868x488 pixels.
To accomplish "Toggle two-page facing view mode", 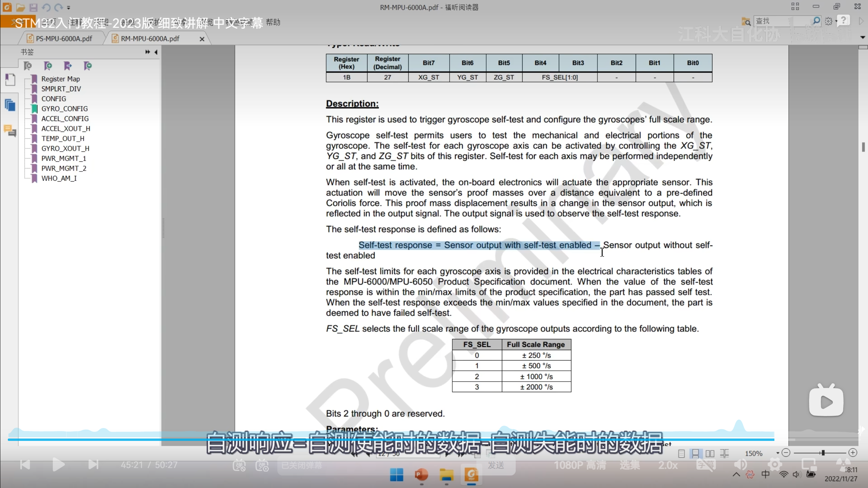I will pos(710,453).
